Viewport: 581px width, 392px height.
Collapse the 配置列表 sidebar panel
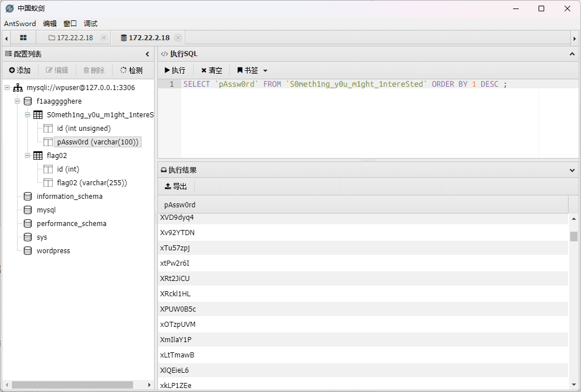(147, 54)
